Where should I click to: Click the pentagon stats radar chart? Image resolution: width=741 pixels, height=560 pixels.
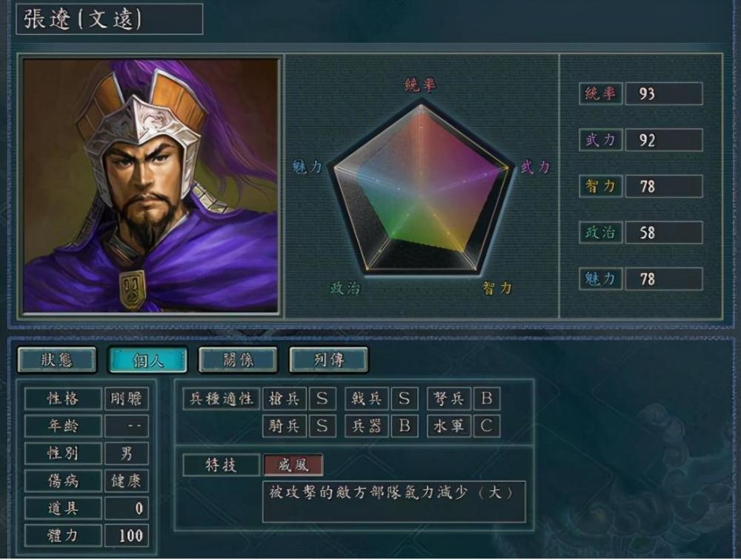(x=420, y=189)
